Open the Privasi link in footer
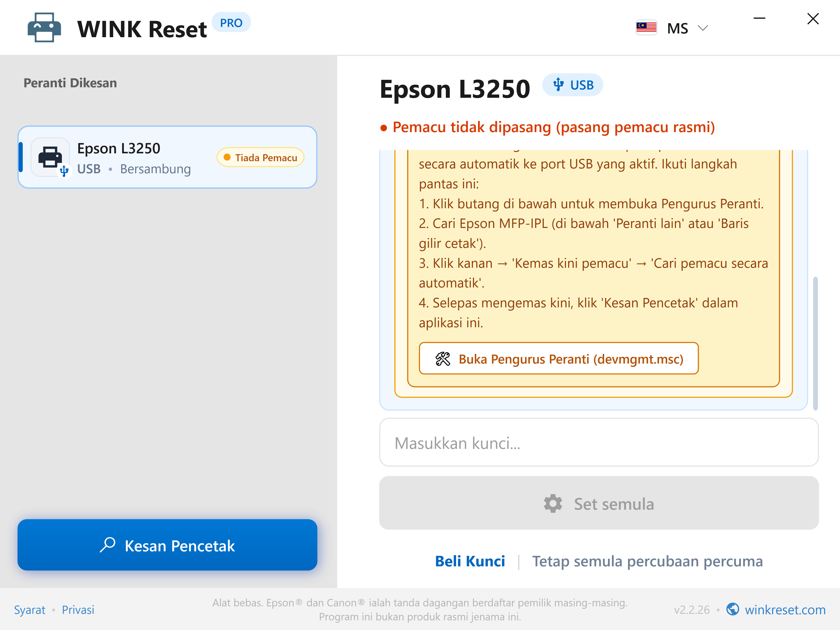This screenshot has height=630, width=840. (78, 610)
